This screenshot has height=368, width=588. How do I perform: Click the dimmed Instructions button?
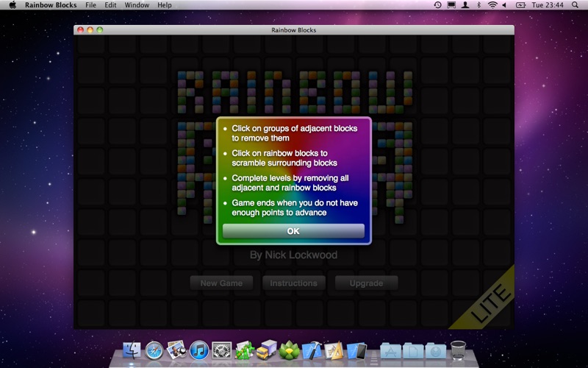[x=293, y=283]
